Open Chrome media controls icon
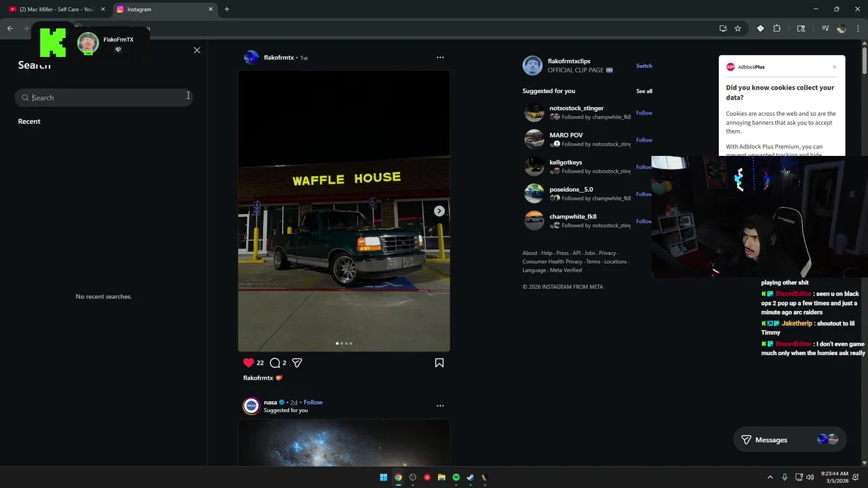868x488 pixels. 825,28
